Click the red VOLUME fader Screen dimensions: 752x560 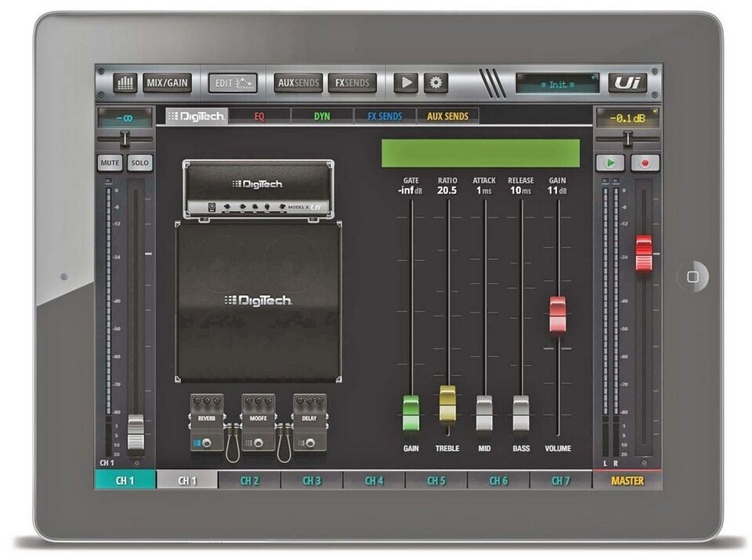[557, 314]
